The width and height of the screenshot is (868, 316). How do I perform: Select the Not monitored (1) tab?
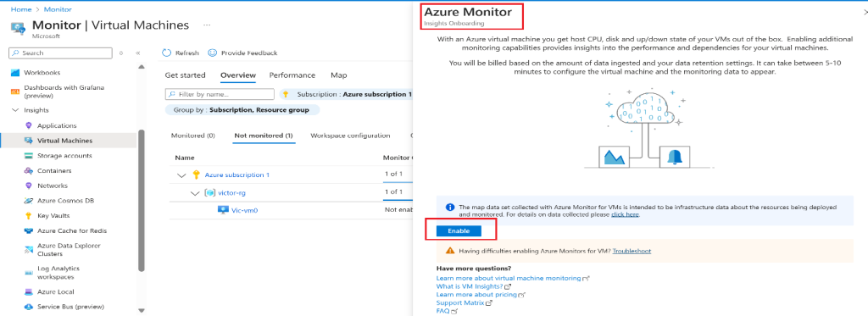[x=264, y=136]
